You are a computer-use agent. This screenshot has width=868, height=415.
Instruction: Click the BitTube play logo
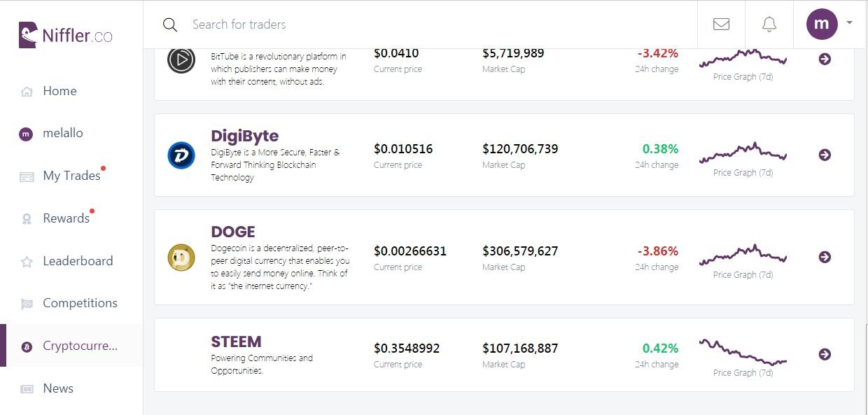(x=181, y=59)
